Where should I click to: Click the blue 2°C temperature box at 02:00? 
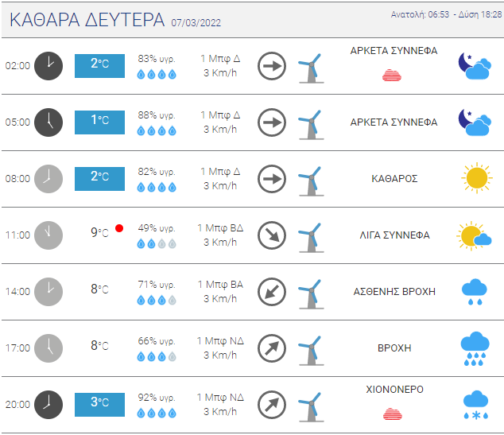(99, 65)
